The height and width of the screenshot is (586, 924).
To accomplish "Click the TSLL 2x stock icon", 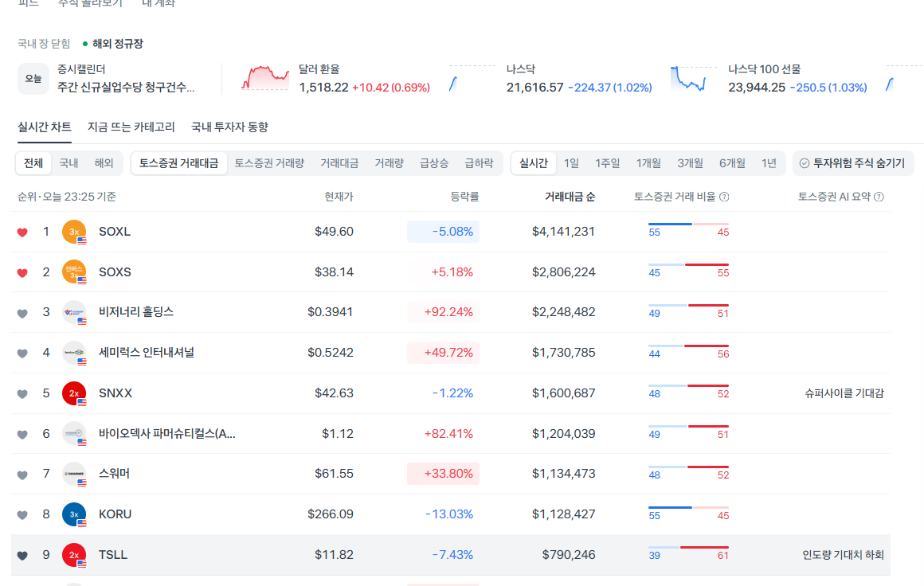I will click(73, 555).
